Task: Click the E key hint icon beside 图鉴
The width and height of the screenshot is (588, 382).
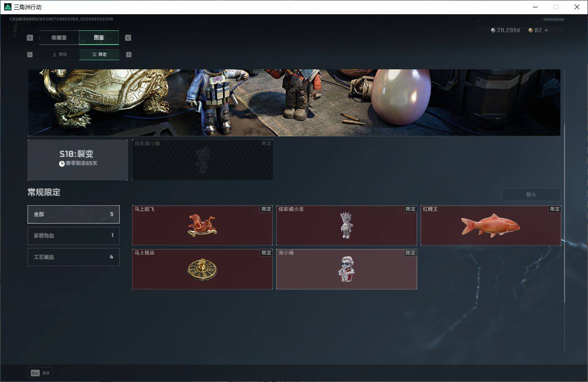Action: pyautogui.click(x=128, y=38)
